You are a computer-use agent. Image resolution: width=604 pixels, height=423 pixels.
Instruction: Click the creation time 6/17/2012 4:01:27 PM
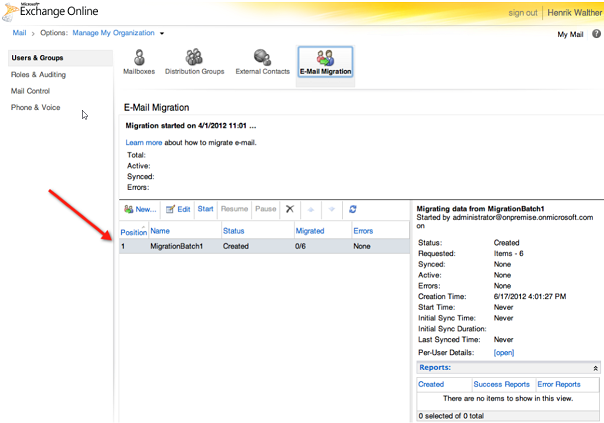pyautogui.click(x=530, y=297)
